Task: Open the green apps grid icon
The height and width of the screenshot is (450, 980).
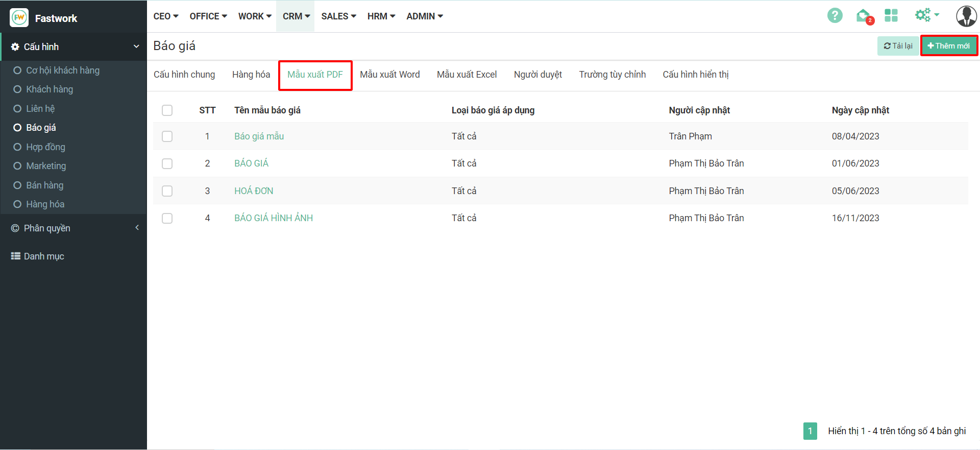Action: [891, 16]
